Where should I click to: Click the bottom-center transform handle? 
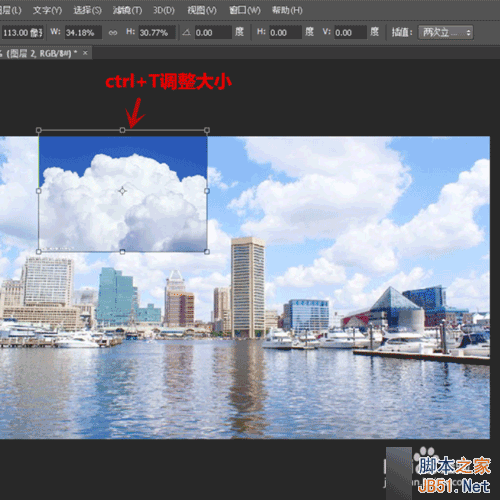(x=122, y=252)
